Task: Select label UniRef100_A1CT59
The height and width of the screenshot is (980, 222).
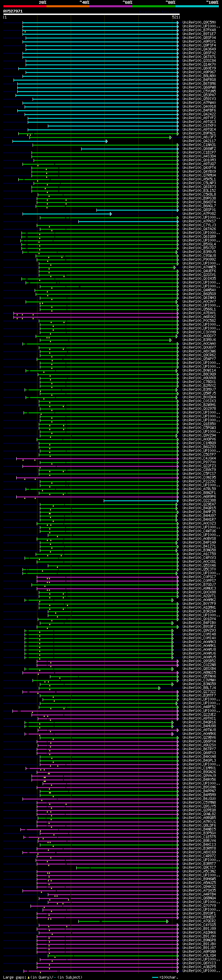Action: tap(199, 554)
